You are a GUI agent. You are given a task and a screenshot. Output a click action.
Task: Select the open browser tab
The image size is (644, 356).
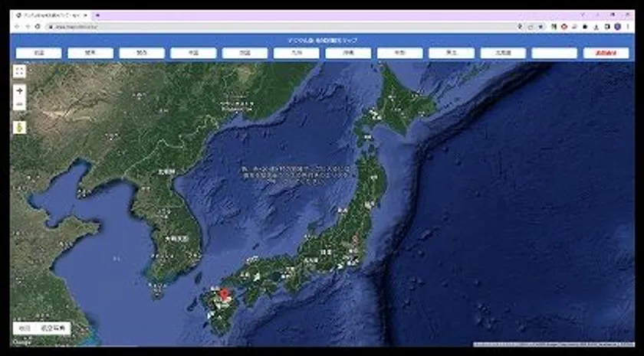click(51, 15)
